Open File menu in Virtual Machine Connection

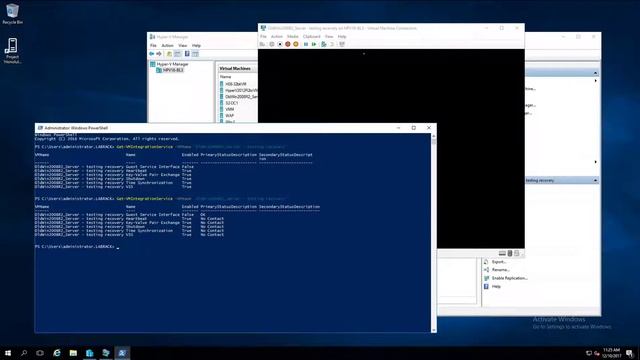(263, 36)
